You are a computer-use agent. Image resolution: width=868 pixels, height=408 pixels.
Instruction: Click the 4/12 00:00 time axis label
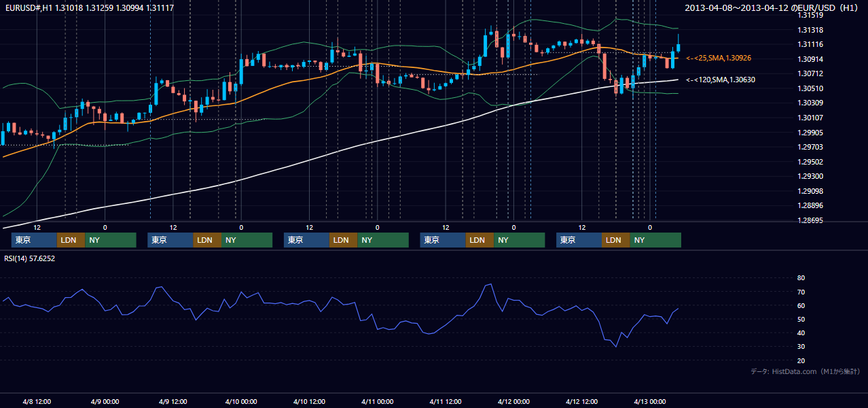(513, 401)
